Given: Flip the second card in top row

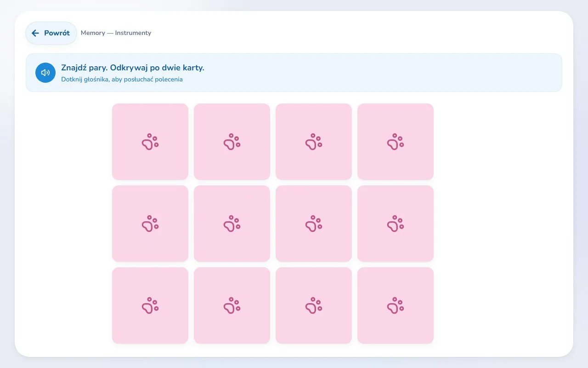Looking at the screenshot, I should tap(232, 142).
